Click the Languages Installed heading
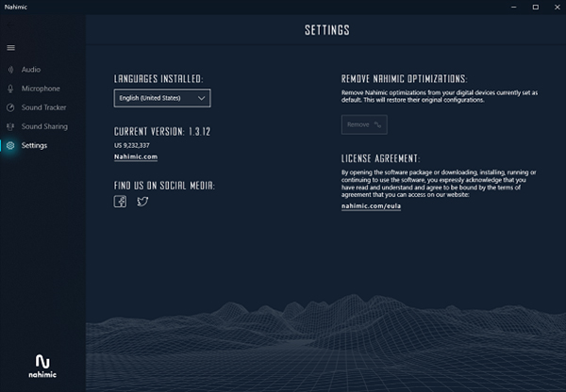This screenshot has width=566, height=392. point(158,79)
